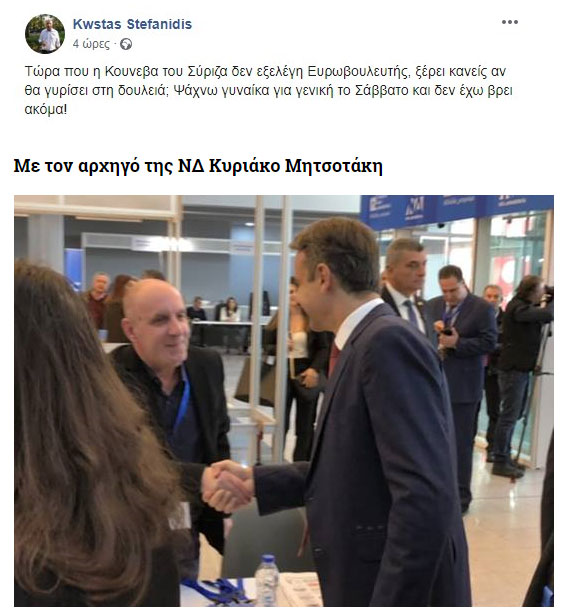Click the handshake in the photo

tap(228, 485)
